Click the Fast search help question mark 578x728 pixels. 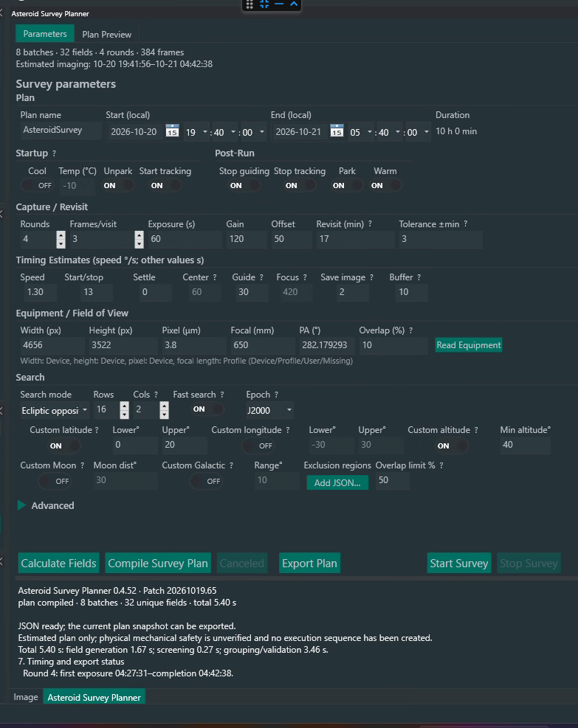pyautogui.click(x=222, y=395)
